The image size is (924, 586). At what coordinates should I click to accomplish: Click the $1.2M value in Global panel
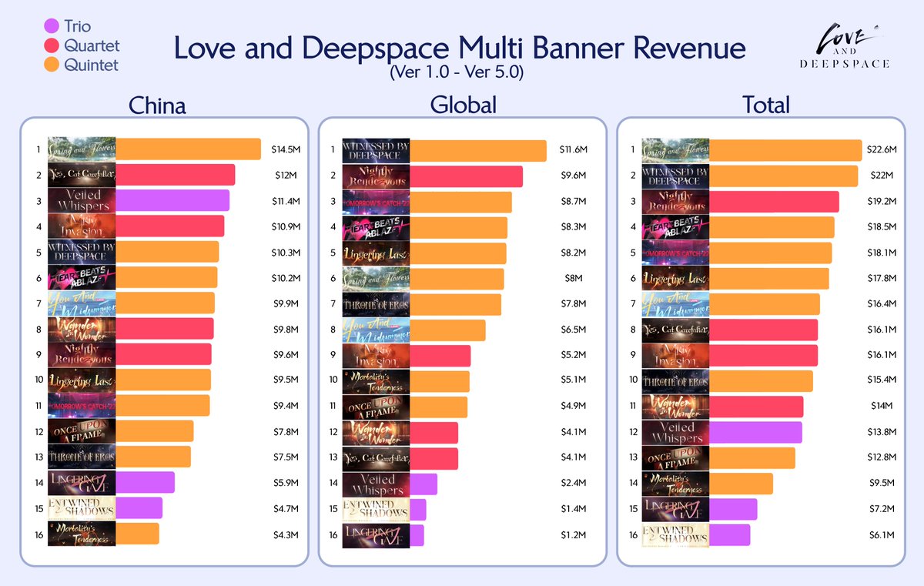[x=574, y=534]
